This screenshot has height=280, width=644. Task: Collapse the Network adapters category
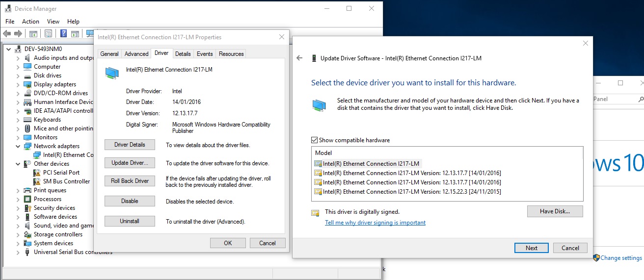[18, 146]
